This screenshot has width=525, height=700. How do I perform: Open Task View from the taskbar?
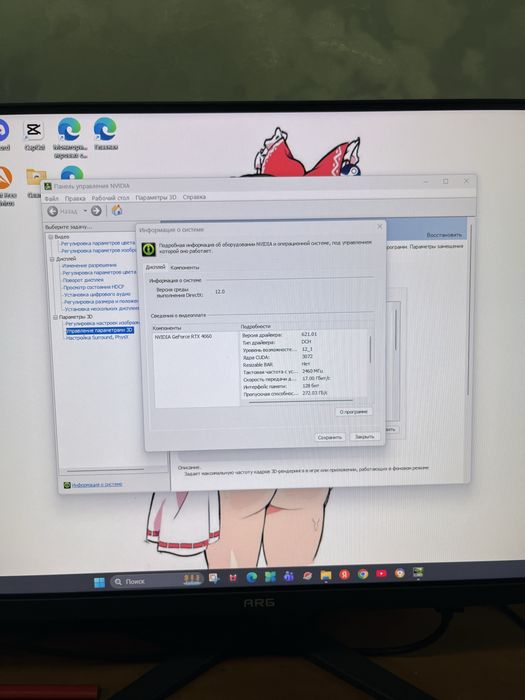point(214,578)
